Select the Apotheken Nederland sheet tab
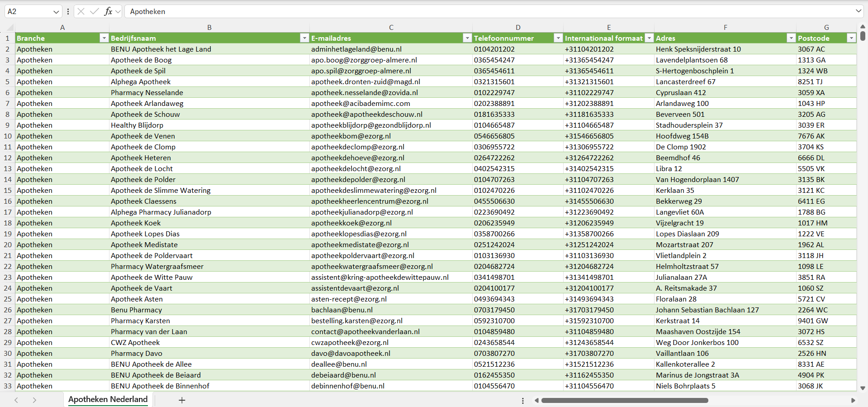 click(108, 399)
